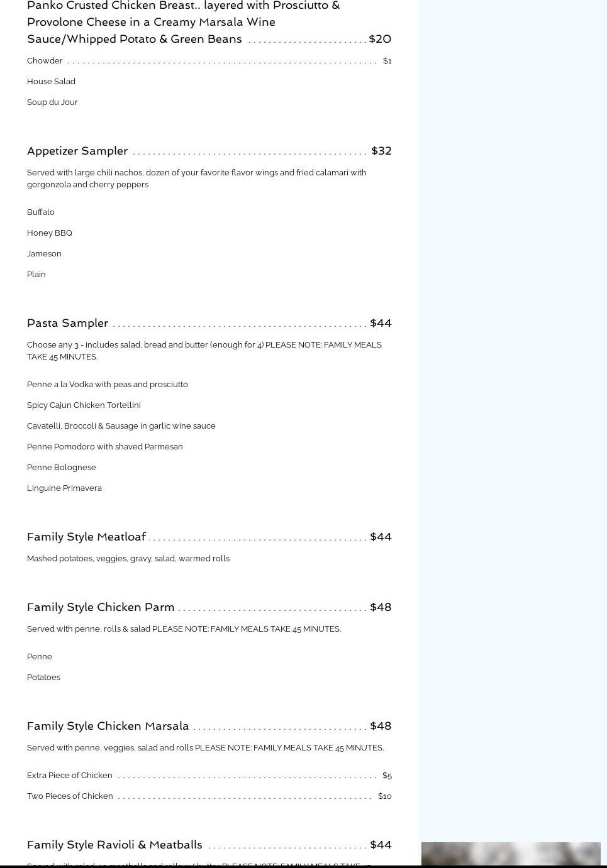607x868 pixels.
Task: Choose the Buffalo wing flavor
Action: [41, 212]
